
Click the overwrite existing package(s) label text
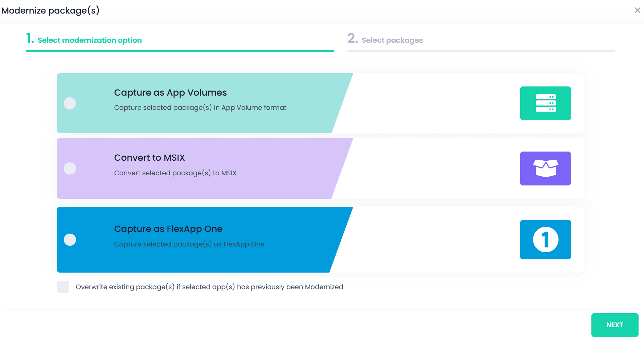click(x=209, y=287)
